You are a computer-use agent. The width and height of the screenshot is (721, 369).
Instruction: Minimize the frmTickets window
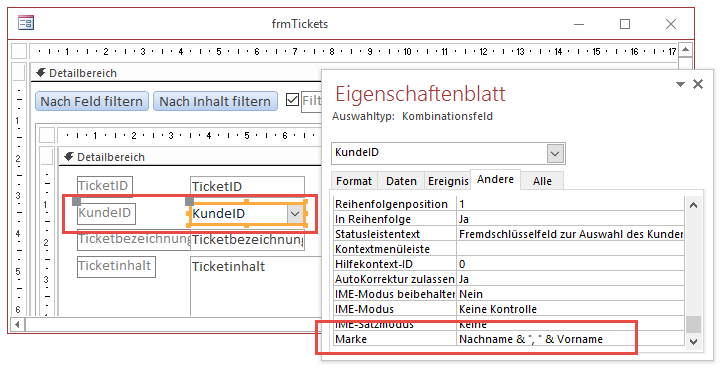[x=579, y=24]
